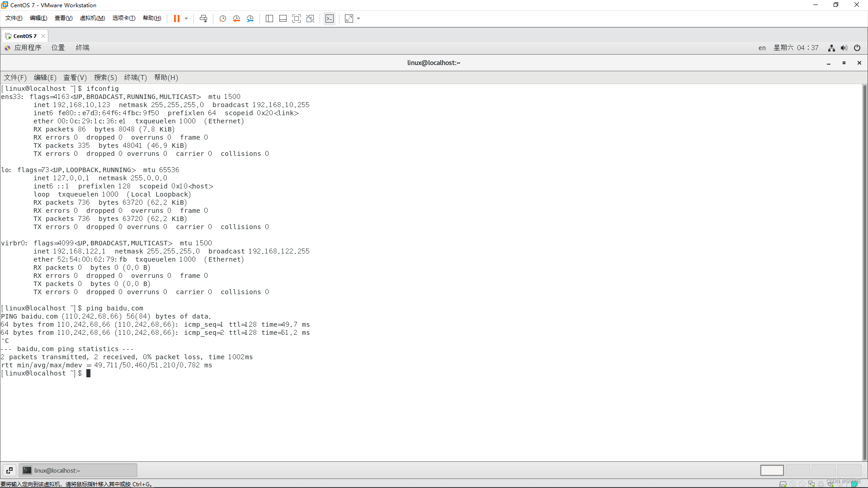The height and width of the screenshot is (488, 868).
Task: Toggle the library sidebar panel
Action: (269, 19)
